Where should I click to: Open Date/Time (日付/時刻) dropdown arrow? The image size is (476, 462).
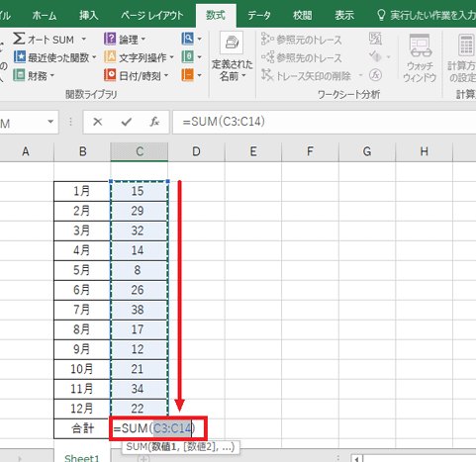(x=166, y=76)
